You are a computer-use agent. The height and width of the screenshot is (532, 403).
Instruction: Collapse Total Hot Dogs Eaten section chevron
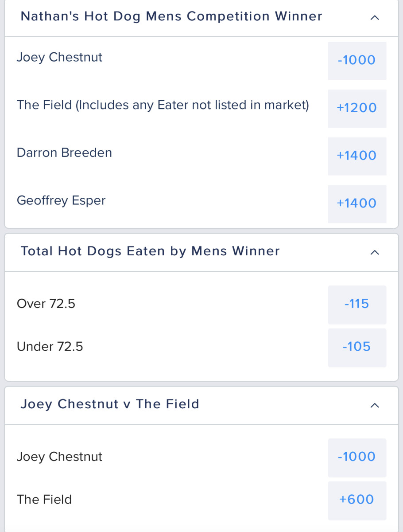[x=375, y=252]
